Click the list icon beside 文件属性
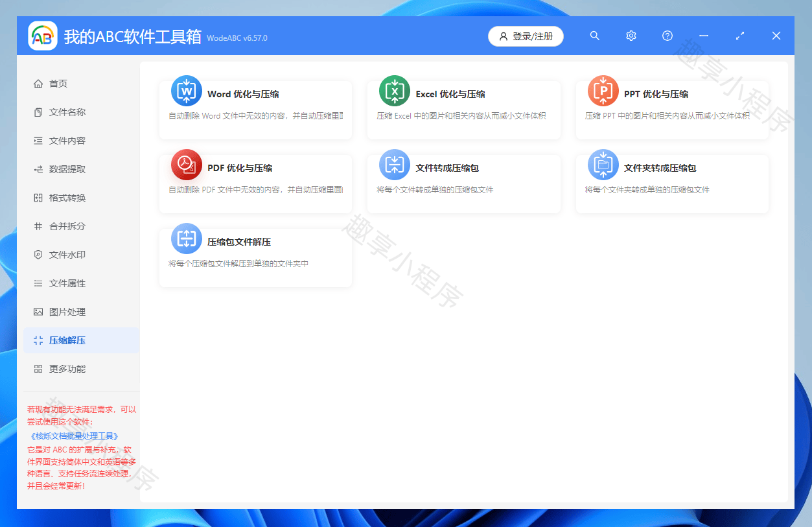 coord(38,283)
